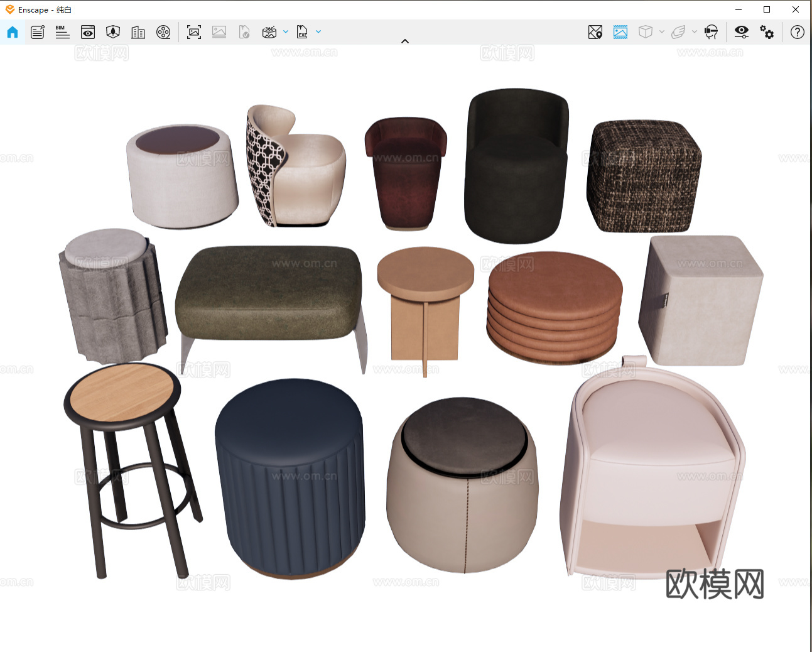Viewport: 812px width, 652px height.
Task: Export an EXE standalone file
Action: pos(302,32)
